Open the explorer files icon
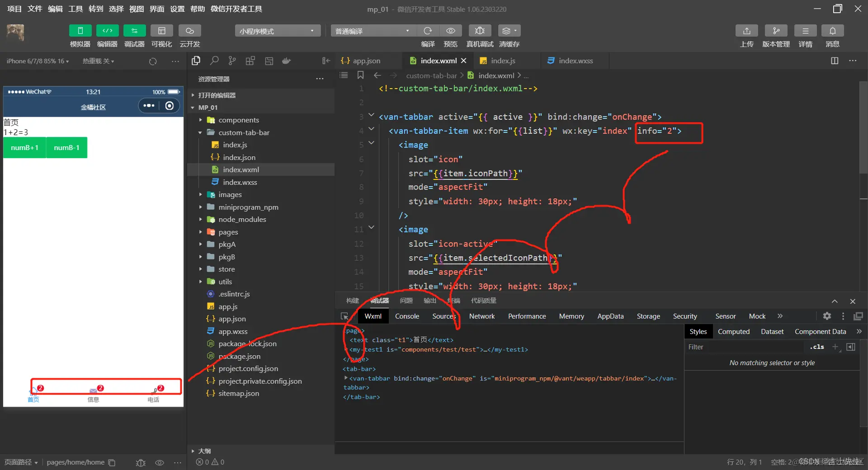The width and height of the screenshot is (868, 470). pos(196,61)
